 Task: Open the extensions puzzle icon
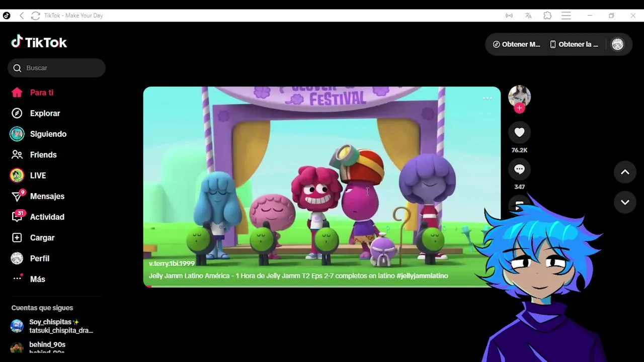click(547, 16)
